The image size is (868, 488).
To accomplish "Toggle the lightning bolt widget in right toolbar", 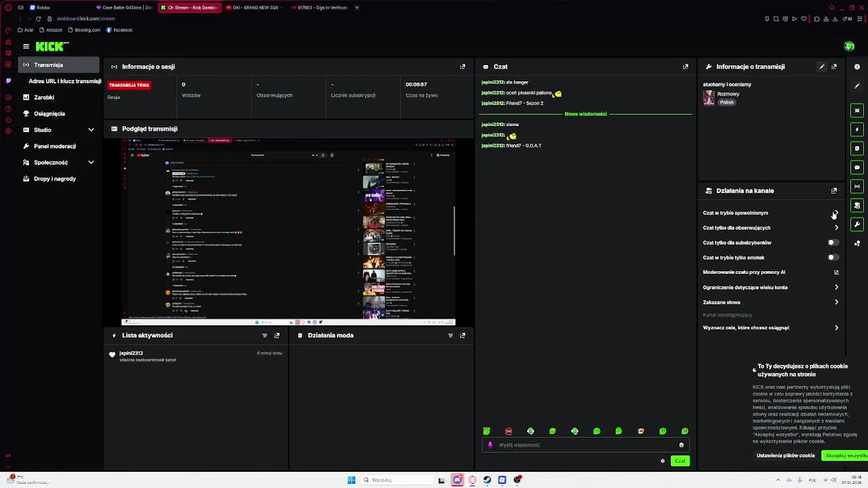I will point(857,129).
